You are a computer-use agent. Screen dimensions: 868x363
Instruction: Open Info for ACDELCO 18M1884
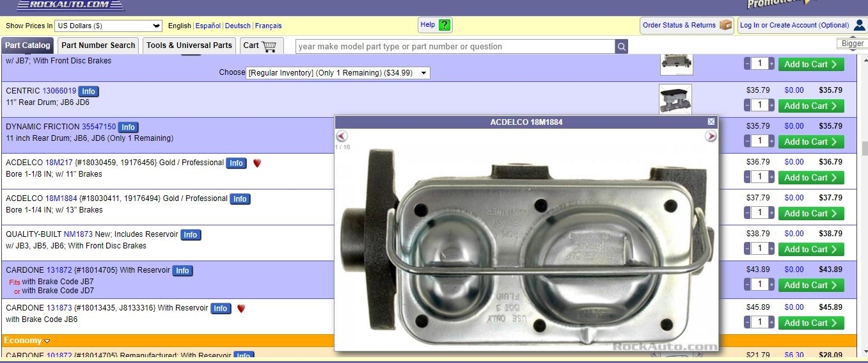240,199
